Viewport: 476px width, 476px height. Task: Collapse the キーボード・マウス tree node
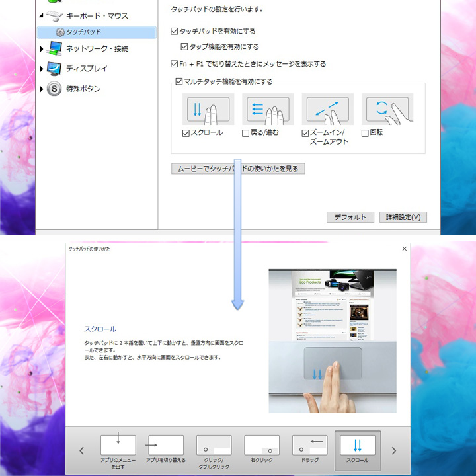tap(42, 15)
